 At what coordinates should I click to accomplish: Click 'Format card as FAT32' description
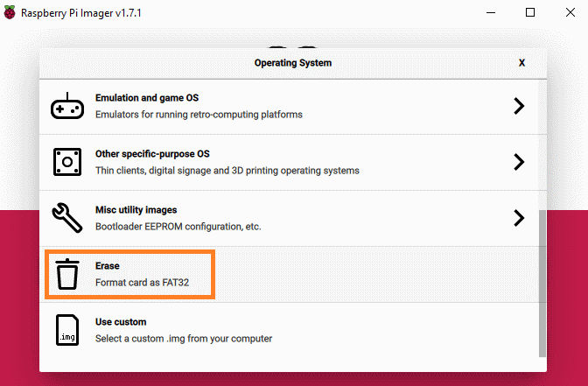(142, 283)
